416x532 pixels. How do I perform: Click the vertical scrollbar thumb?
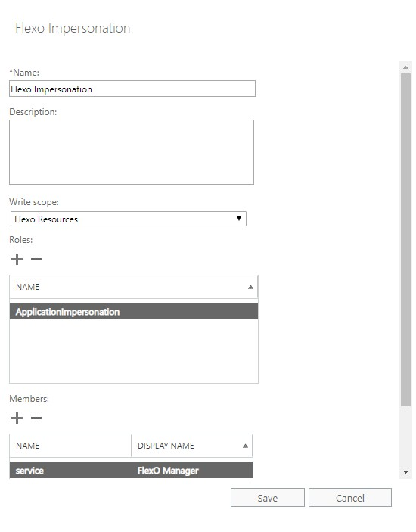[405, 240]
